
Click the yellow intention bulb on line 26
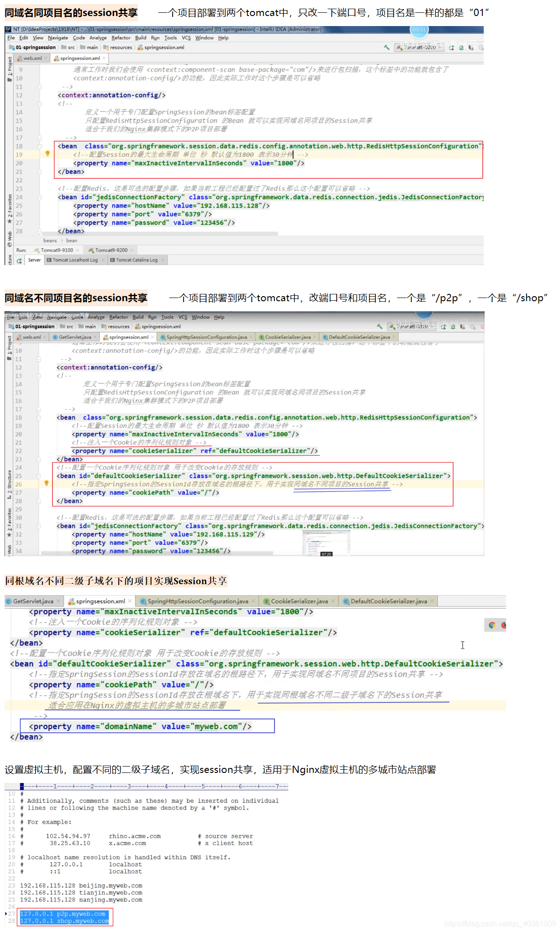46,483
